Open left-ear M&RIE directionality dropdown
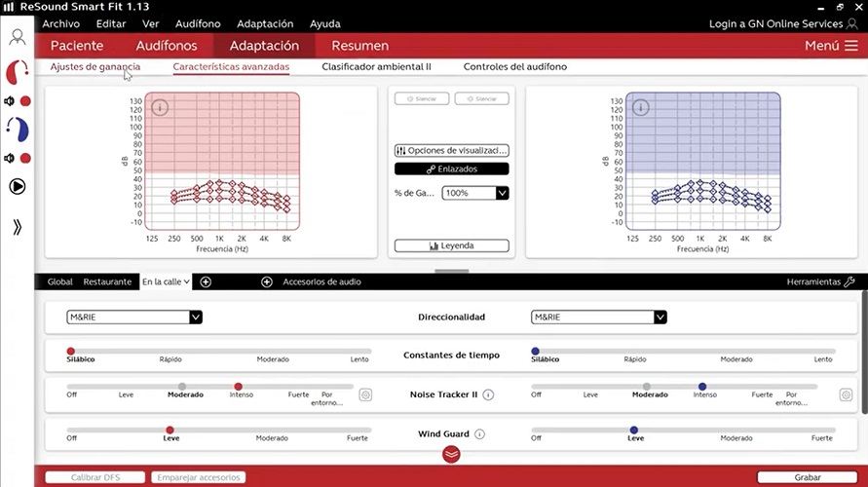The width and height of the screenshot is (868, 487). click(x=598, y=318)
